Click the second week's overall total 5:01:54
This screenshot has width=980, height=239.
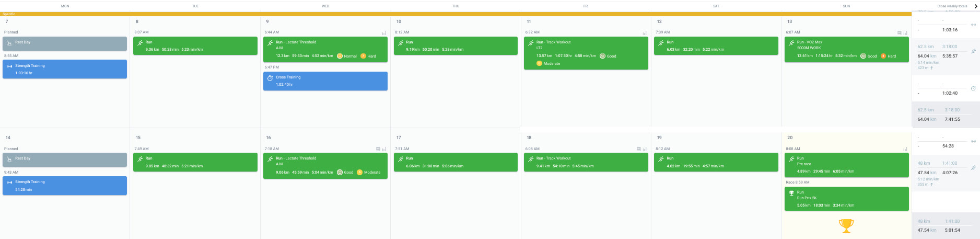952,230
